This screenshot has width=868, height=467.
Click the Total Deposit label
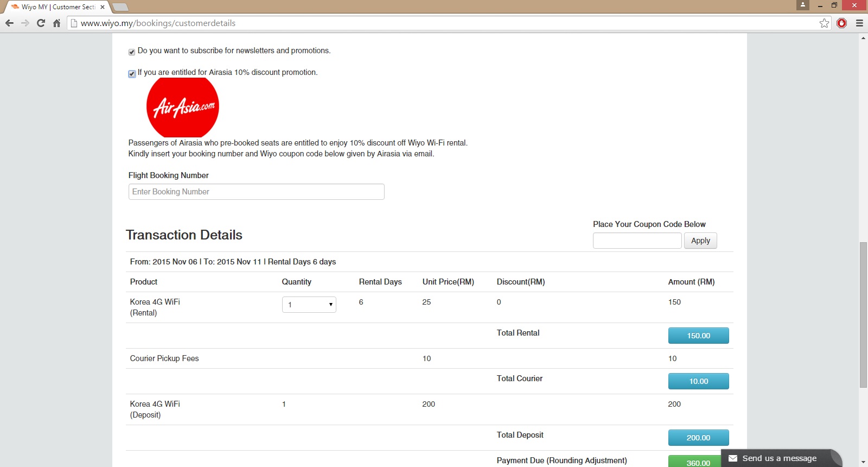(520, 435)
